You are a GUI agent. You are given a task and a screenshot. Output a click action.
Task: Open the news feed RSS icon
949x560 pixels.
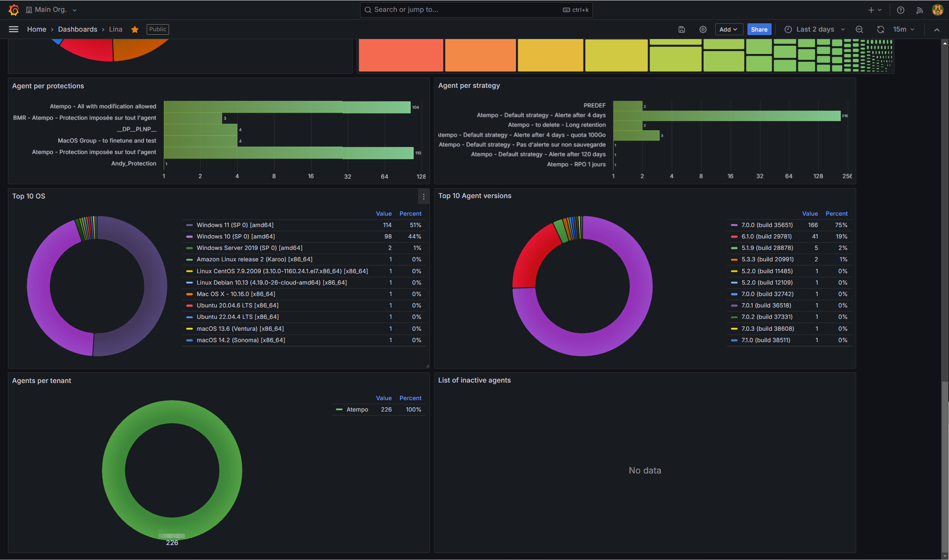tap(919, 10)
